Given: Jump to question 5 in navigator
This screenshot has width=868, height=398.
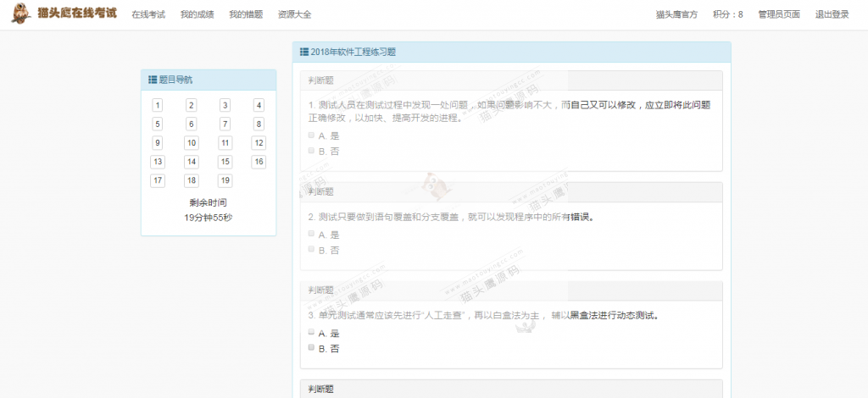Looking at the screenshot, I should 158,124.
